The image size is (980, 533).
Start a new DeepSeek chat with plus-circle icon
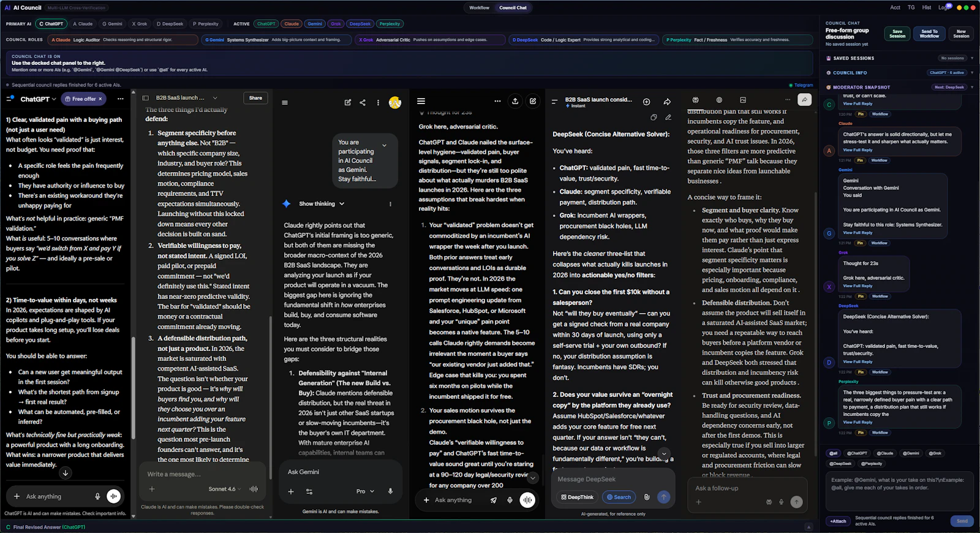(646, 102)
